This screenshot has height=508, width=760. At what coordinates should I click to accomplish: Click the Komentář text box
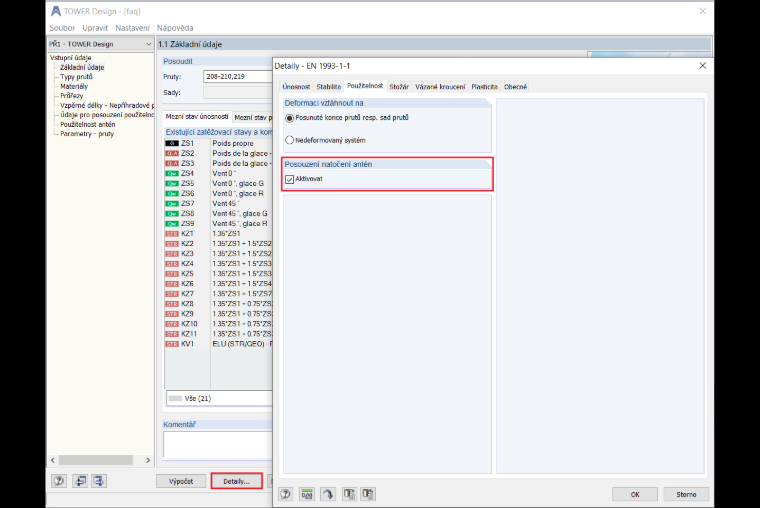218,444
